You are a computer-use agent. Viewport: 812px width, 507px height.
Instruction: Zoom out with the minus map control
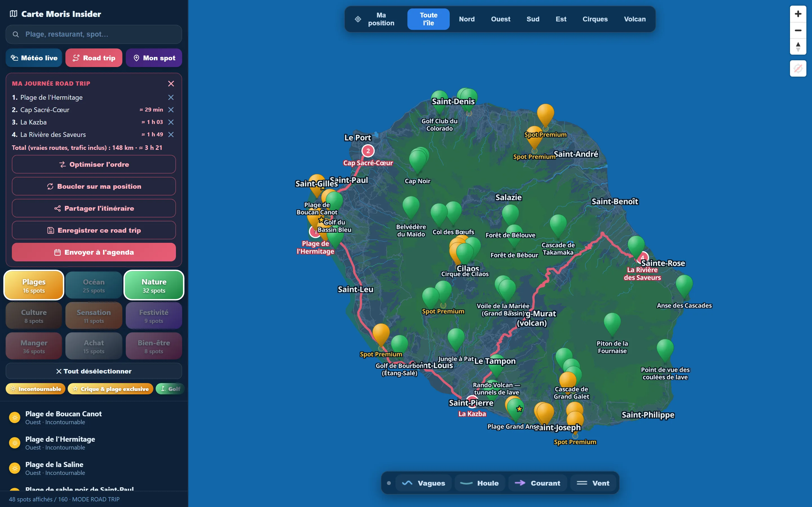click(798, 30)
